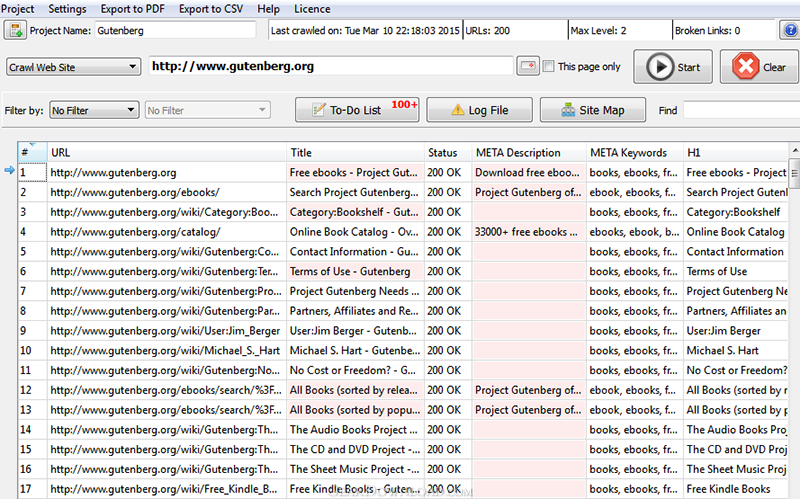Click title 'Category:Bookshelf - Gut...'
The height and width of the screenshot is (499, 800).
pos(356,212)
